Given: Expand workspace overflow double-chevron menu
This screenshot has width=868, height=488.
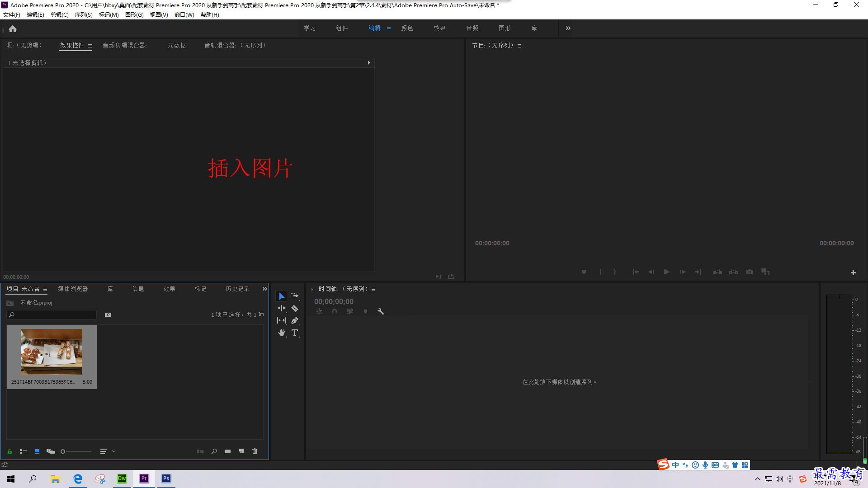Looking at the screenshot, I should pos(568,28).
